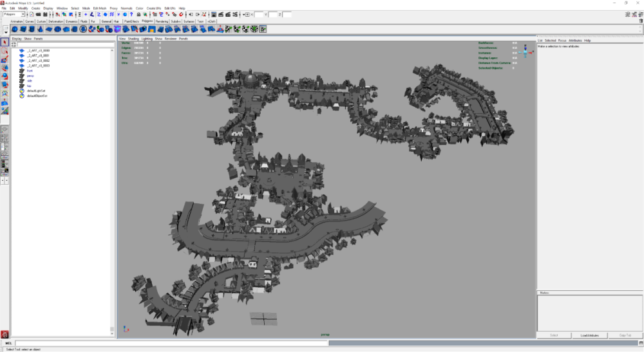The image size is (644, 352).
Task: Select the persp camera in outliner
Action: [30, 76]
